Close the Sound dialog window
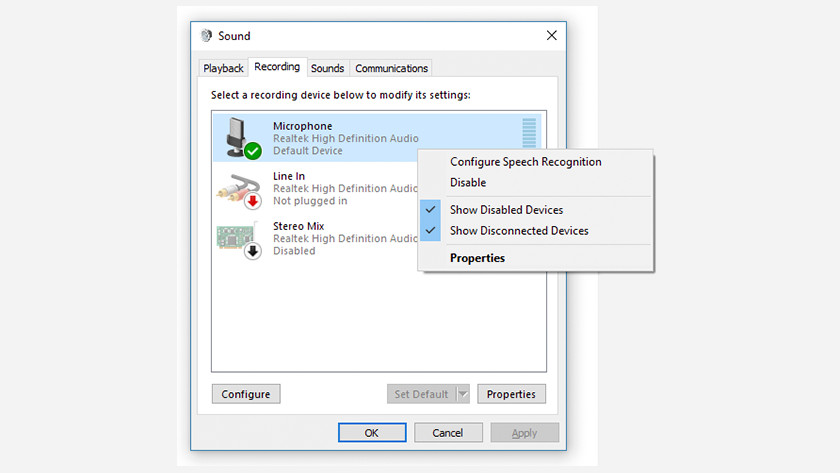This screenshot has height=473, width=840. [552, 35]
